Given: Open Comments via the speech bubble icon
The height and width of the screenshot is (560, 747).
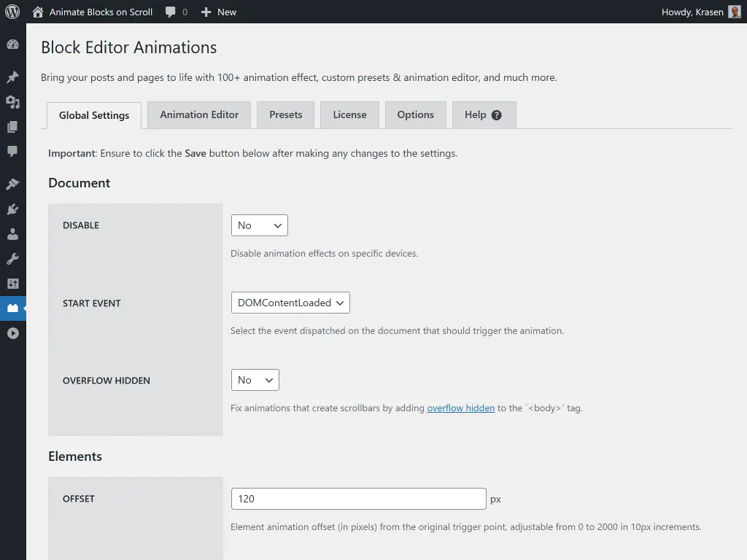Looking at the screenshot, I should (x=12, y=152).
